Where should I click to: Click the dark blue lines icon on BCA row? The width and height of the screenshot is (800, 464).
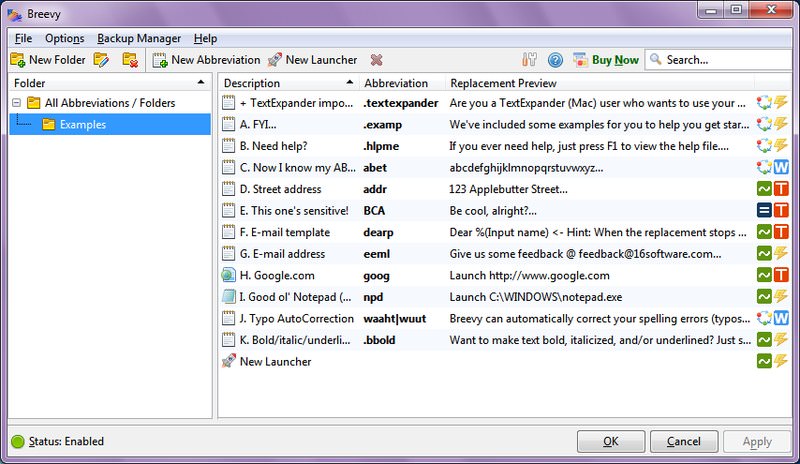764,210
